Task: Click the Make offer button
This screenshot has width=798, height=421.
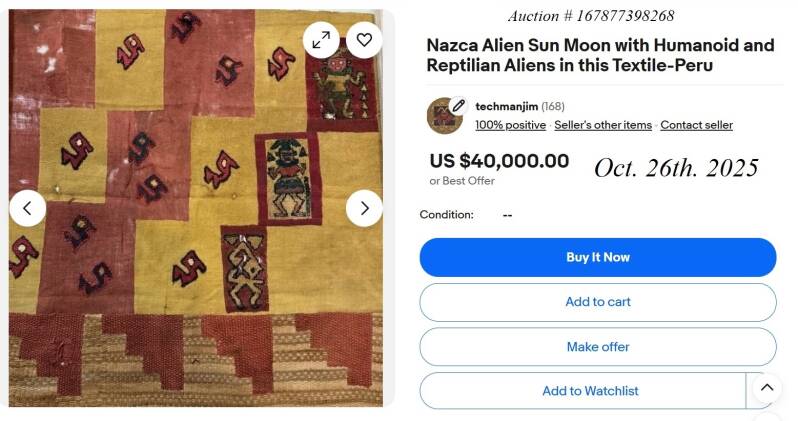Action: coord(598,347)
